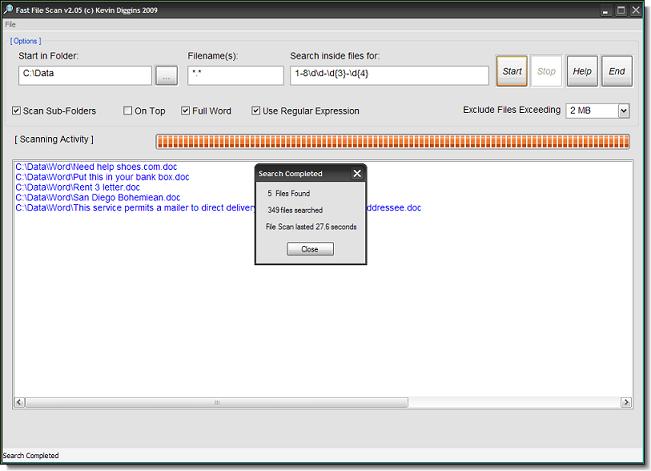
Task: Open the Options link
Action: pyautogui.click(x=26, y=41)
